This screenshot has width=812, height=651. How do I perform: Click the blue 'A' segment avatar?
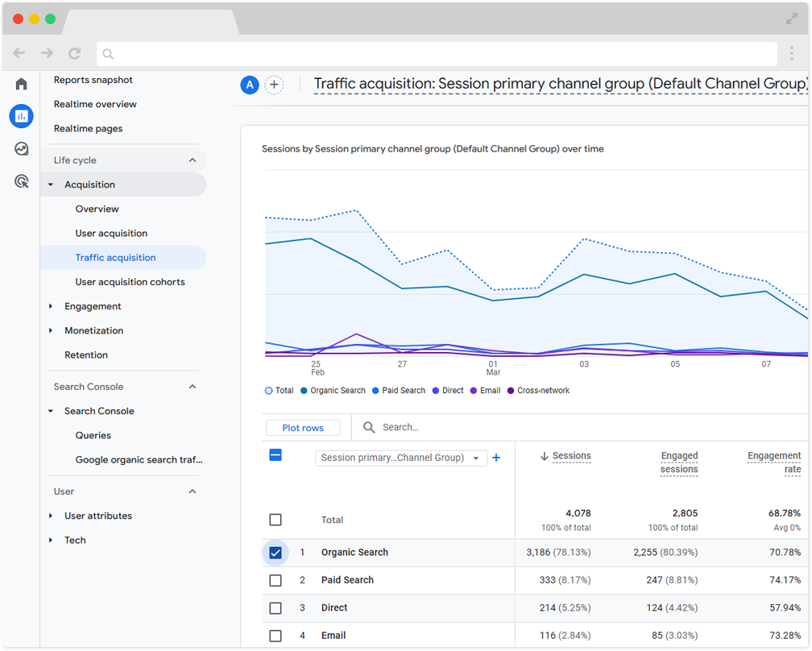tap(250, 85)
